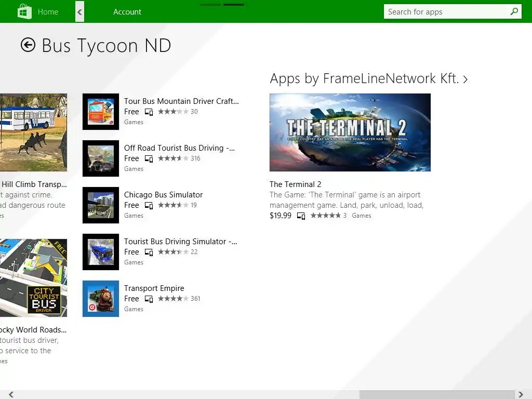Open Transport Empire train icon
The width and height of the screenshot is (532, 399).
tap(101, 299)
